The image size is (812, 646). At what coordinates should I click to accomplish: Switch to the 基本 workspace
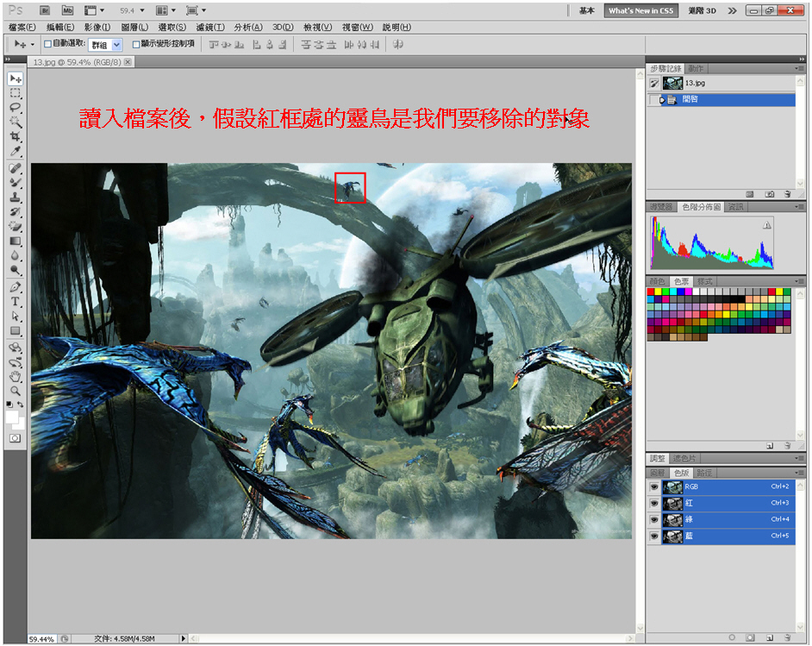587,10
